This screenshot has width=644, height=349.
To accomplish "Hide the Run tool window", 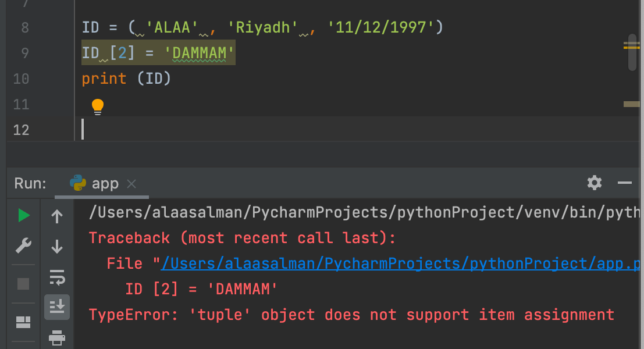I will coord(625,183).
